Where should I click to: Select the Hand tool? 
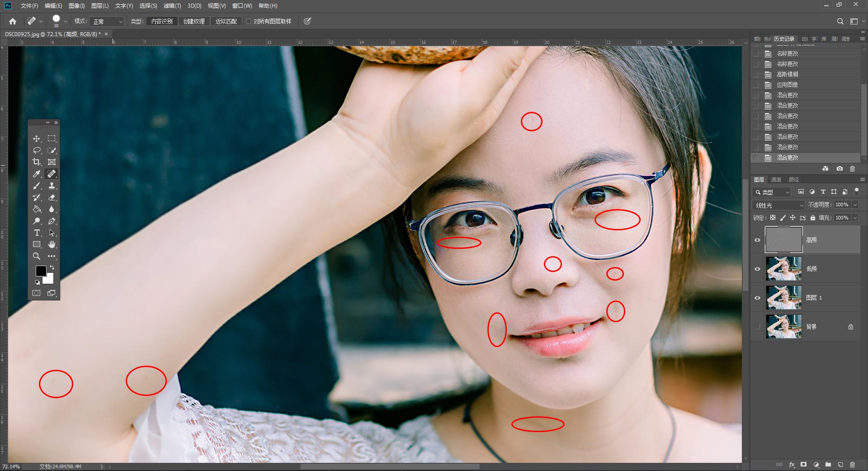pyautogui.click(x=52, y=244)
